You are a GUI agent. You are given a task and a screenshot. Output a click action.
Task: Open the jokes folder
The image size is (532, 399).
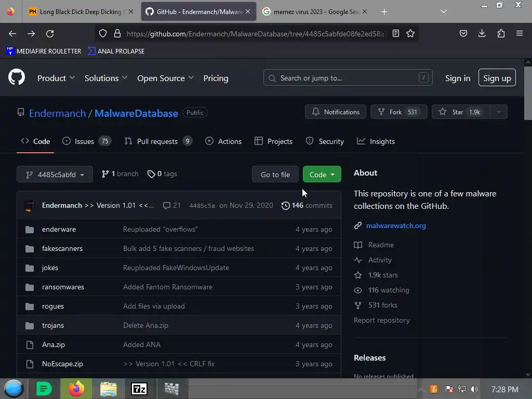tap(50, 268)
